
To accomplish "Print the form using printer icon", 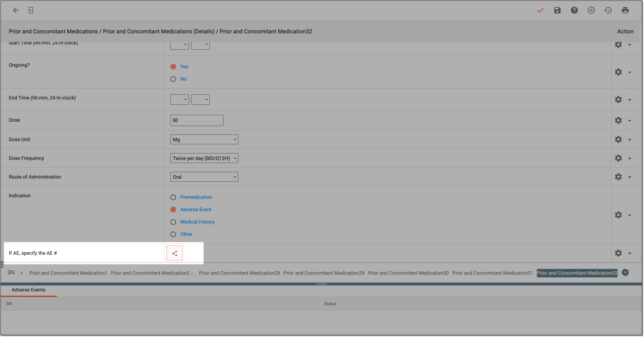I will click(625, 10).
